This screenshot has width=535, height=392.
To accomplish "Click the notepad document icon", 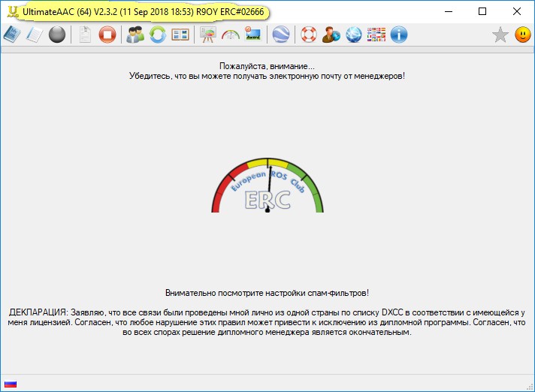I will point(34,35).
